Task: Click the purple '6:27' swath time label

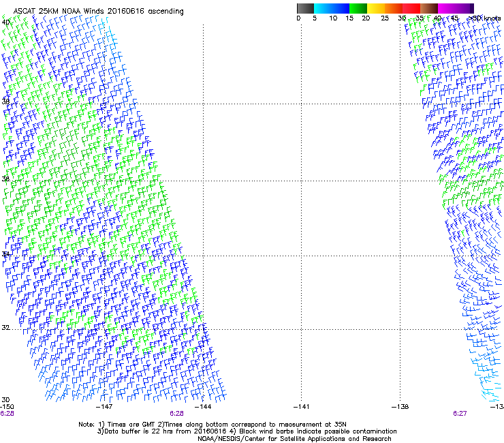Action: [460, 414]
